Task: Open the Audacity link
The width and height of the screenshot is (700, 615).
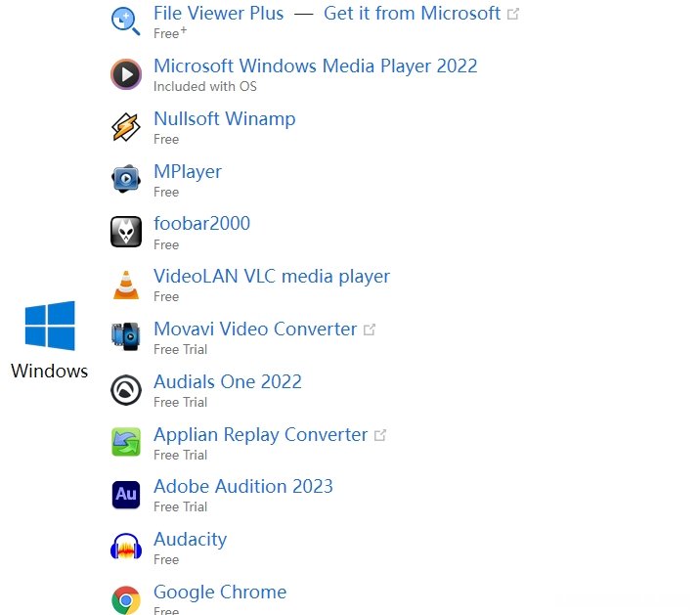Action: click(191, 540)
